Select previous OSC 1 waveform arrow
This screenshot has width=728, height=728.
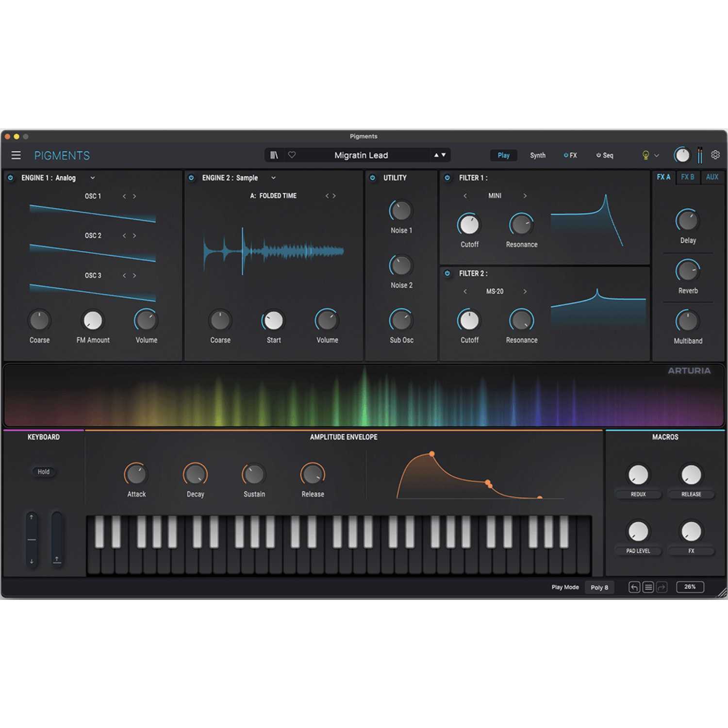(124, 196)
